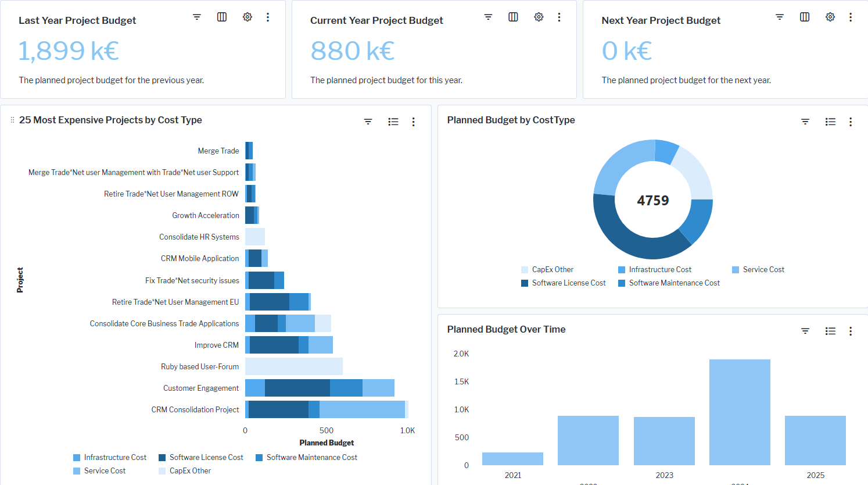The height and width of the screenshot is (485, 868).
Task: Expand more options on Planned Budget Over Time
Action: (x=851, y=331)
